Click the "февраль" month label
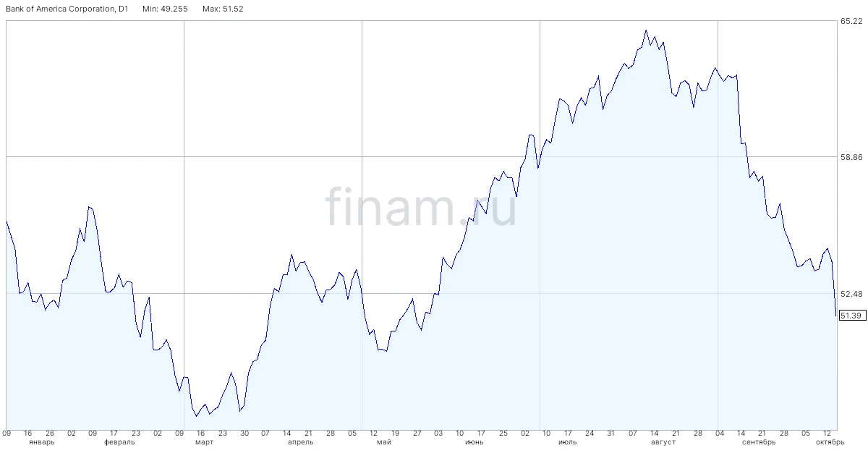 tap(119, 442)
